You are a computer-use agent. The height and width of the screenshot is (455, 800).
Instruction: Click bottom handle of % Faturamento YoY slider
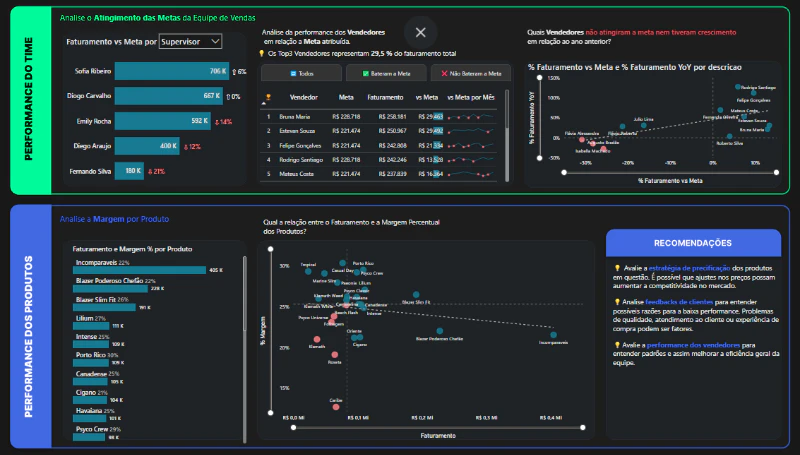pyautogui.click(x=540, y=158)
